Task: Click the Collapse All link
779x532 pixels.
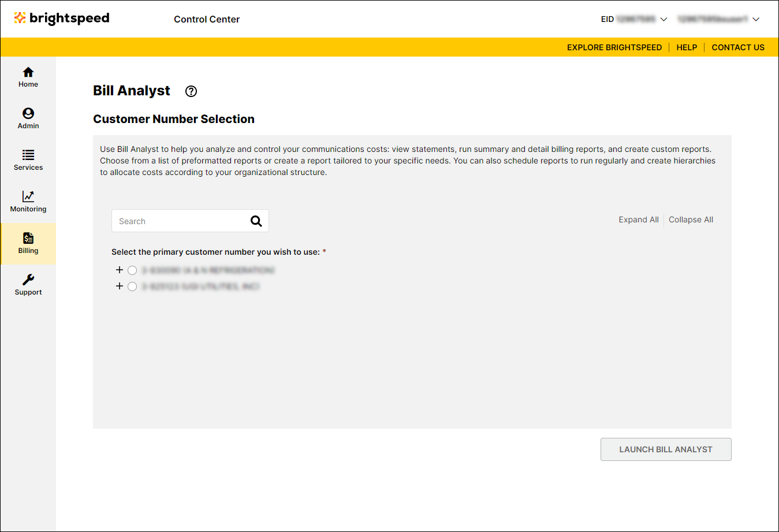Action: 691,220
